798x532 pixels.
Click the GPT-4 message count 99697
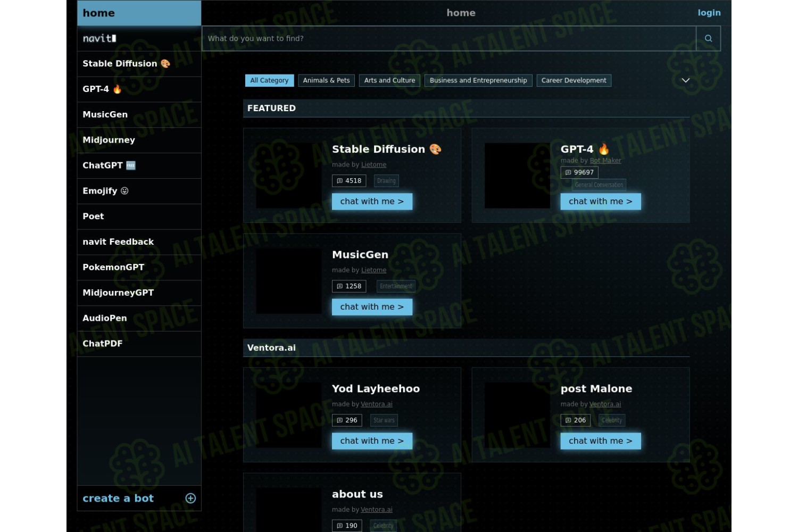click(579, 172)
